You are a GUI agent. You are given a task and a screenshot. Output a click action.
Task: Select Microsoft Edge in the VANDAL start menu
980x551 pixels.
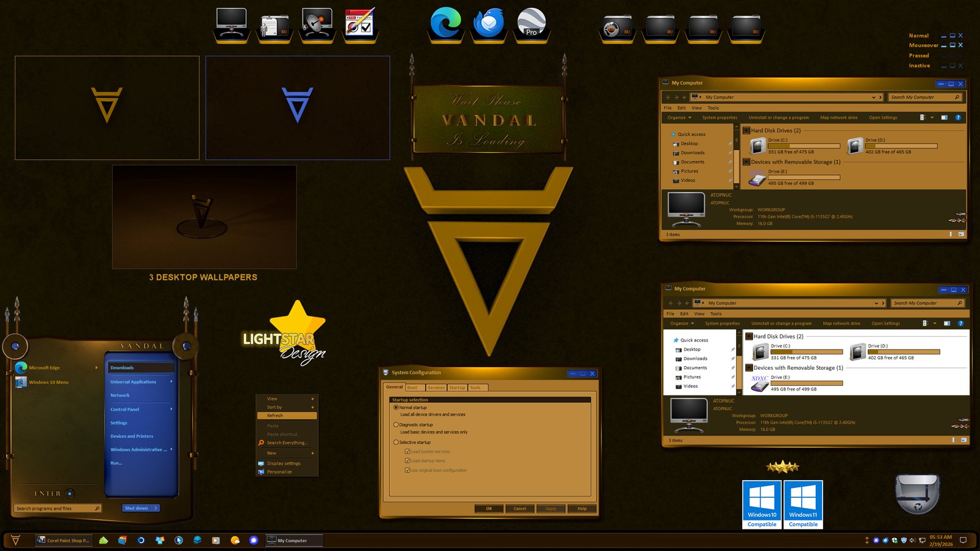point(43,367)
